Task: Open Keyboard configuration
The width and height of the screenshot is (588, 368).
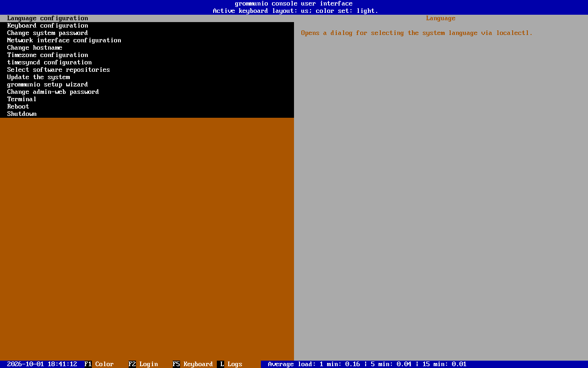Action: pos(147,26)
